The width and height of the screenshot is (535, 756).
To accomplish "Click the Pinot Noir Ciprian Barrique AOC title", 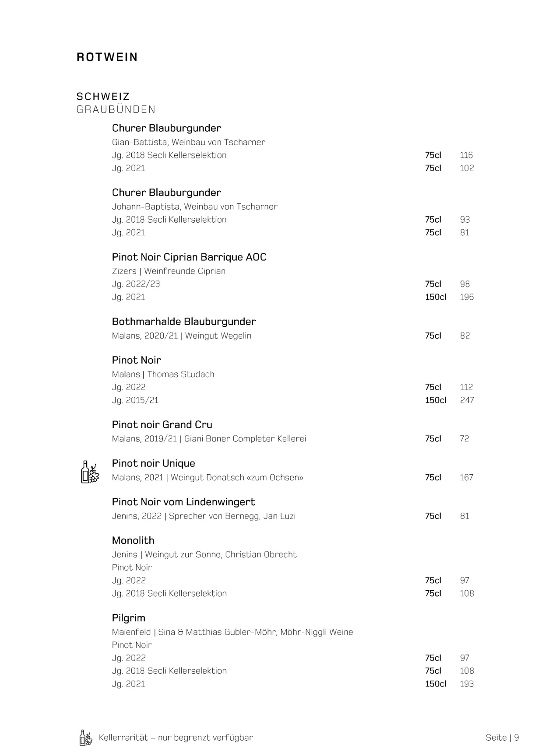I will click(x=189, y=257).
